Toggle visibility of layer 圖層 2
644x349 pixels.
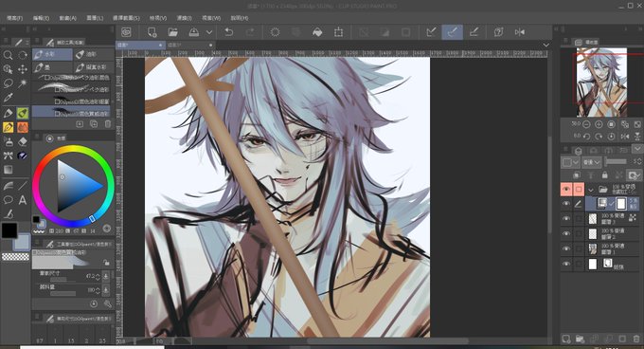566,233
